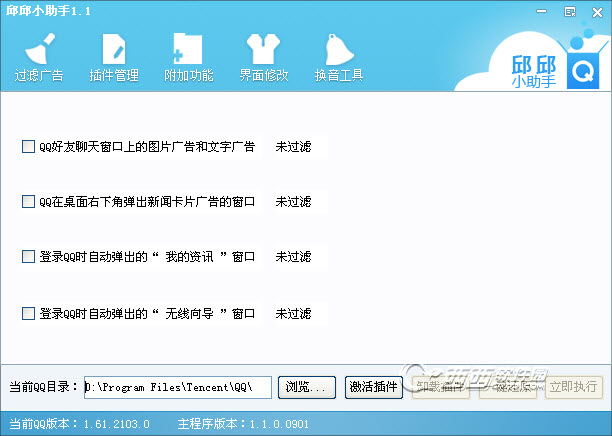Tick the 我的资讯 window filter checkbox
This screenshot has width=612, height=436.
coord(28,256)
